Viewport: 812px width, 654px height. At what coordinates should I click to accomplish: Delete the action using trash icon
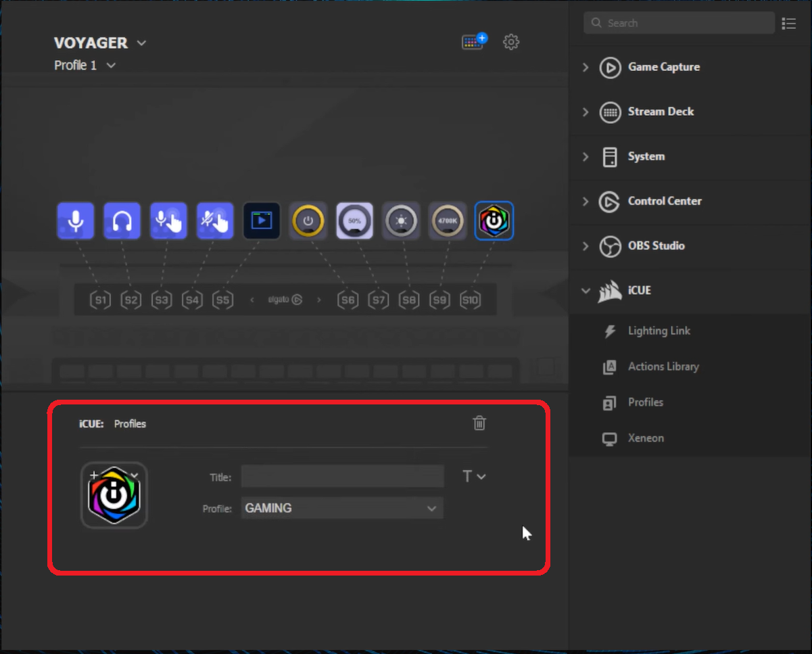479,423
